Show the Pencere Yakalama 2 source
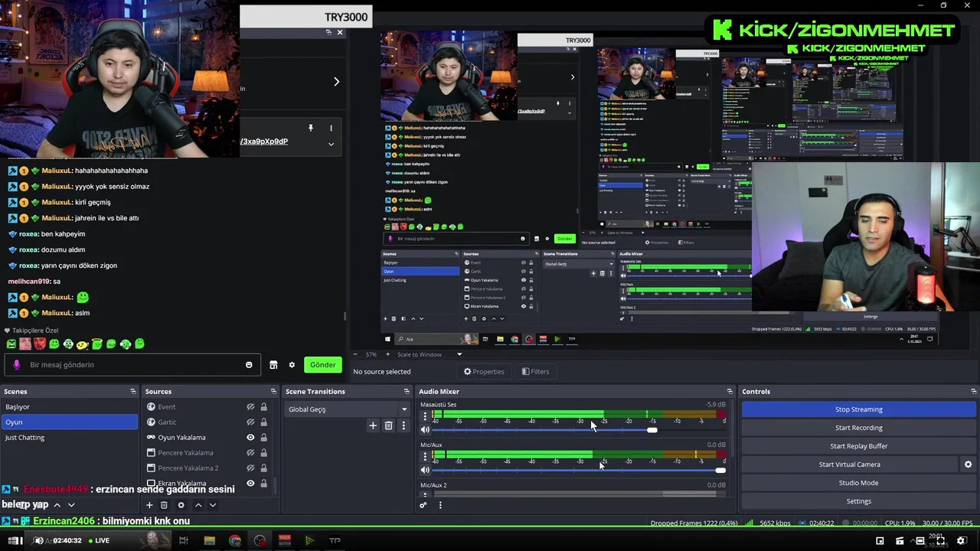The image size is (980, 551). (x=250, y=468)
